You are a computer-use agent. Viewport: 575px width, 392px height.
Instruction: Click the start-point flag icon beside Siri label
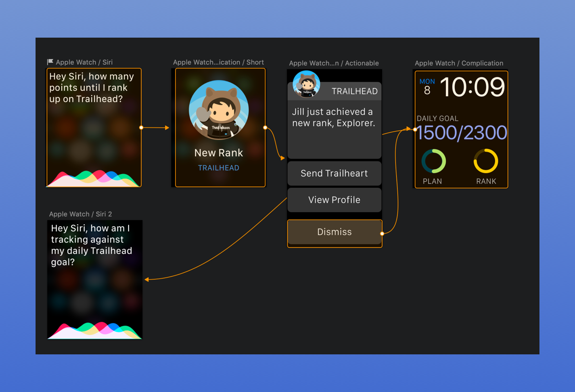tap(50, 62)
